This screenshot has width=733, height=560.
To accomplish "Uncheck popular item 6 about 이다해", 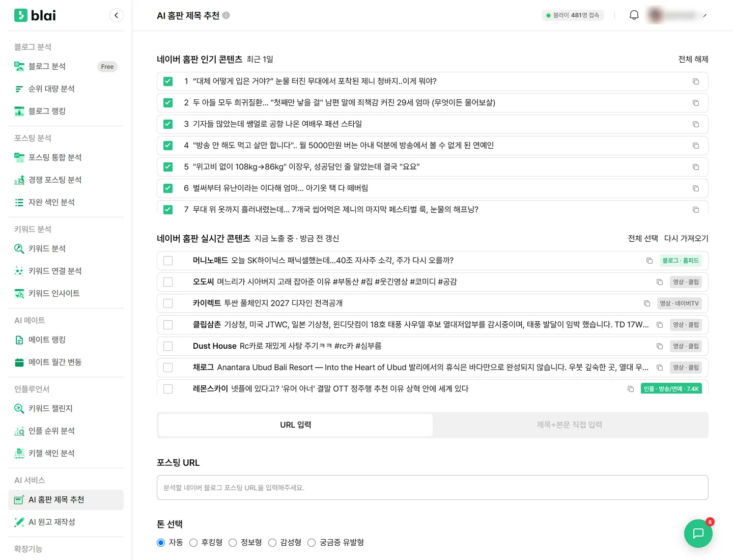I will [x=168, y=188].
